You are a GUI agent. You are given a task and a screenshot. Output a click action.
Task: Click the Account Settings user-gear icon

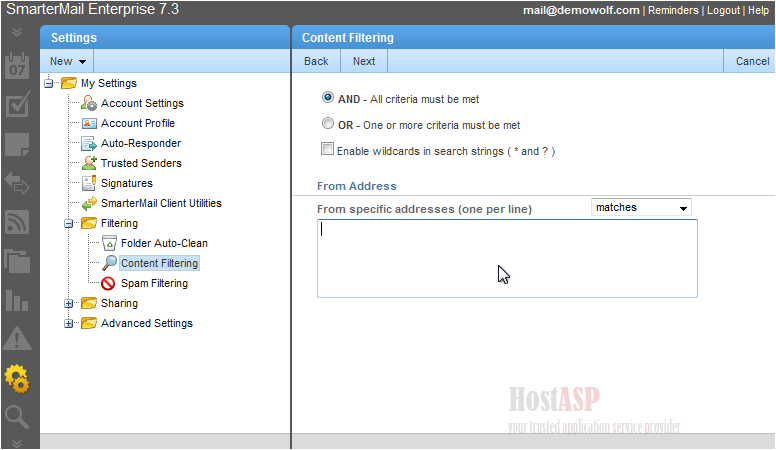click(x=89, y=103)
